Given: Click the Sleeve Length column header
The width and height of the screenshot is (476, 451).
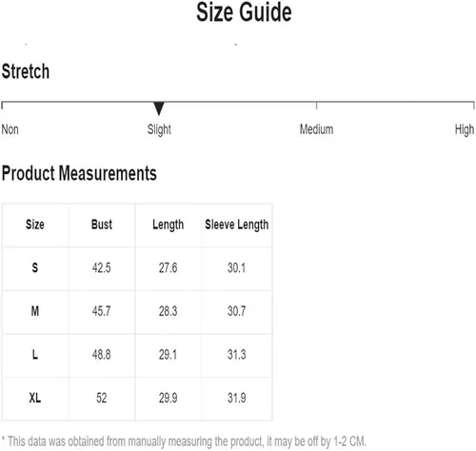Looking at the screenshot, I should 236,225.
